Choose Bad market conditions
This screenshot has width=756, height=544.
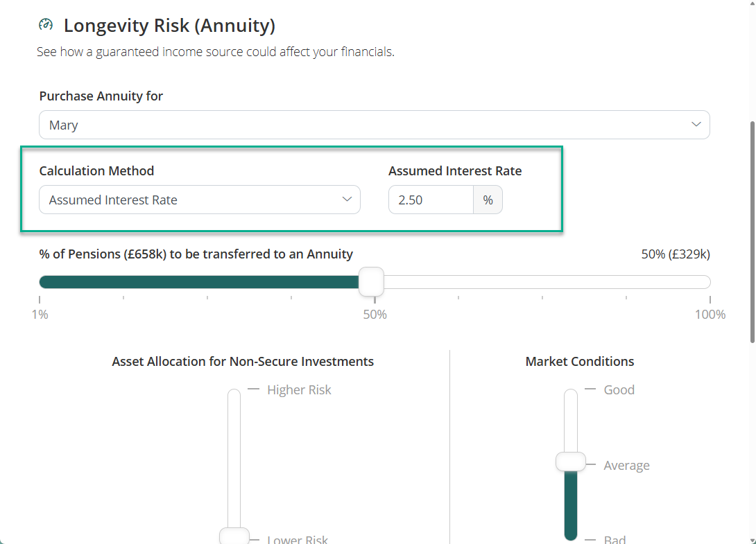(615, 539)
